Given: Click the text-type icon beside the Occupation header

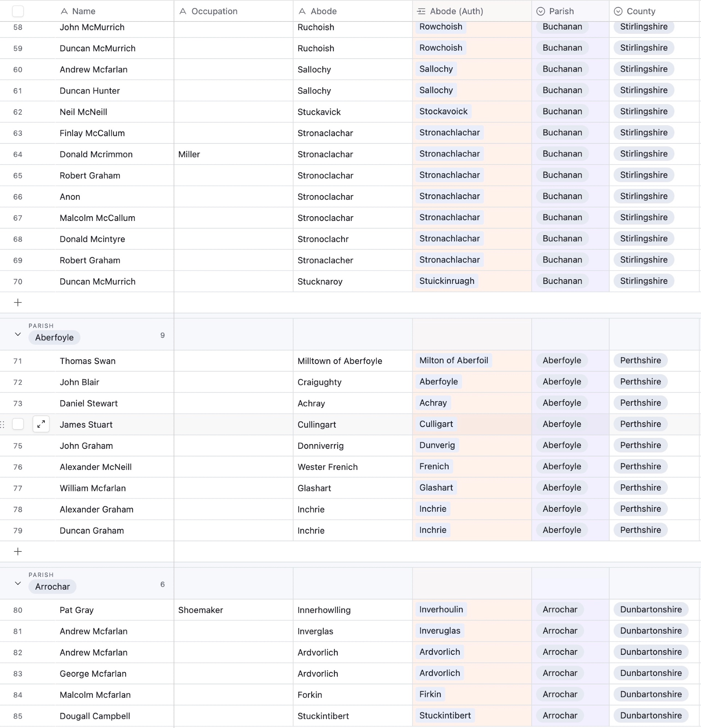Looking at the screenshot, I should [x=183, y=11].
